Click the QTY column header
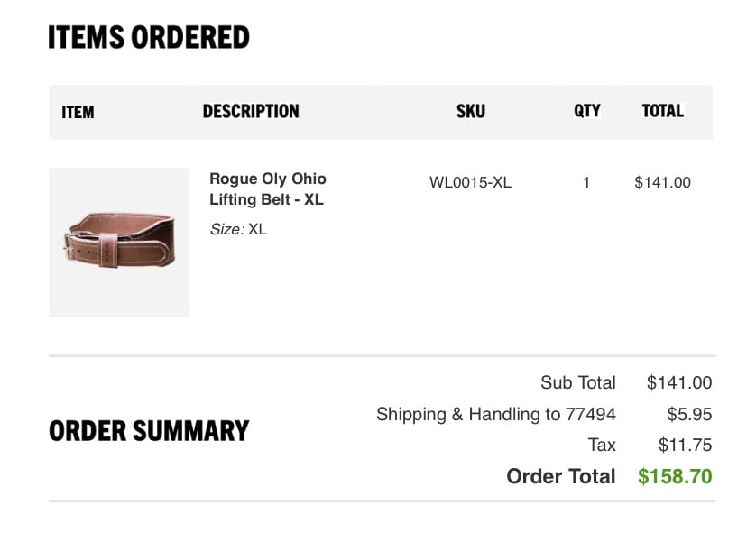Image resolution: width=756 pixels, height=542 pixels. (586, 111)
